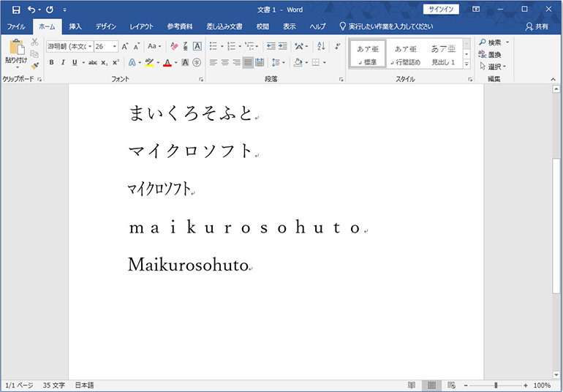The image size is (563, 392).
Task: Apply the 見出し 1 style
Action: [x=443, y=55]
